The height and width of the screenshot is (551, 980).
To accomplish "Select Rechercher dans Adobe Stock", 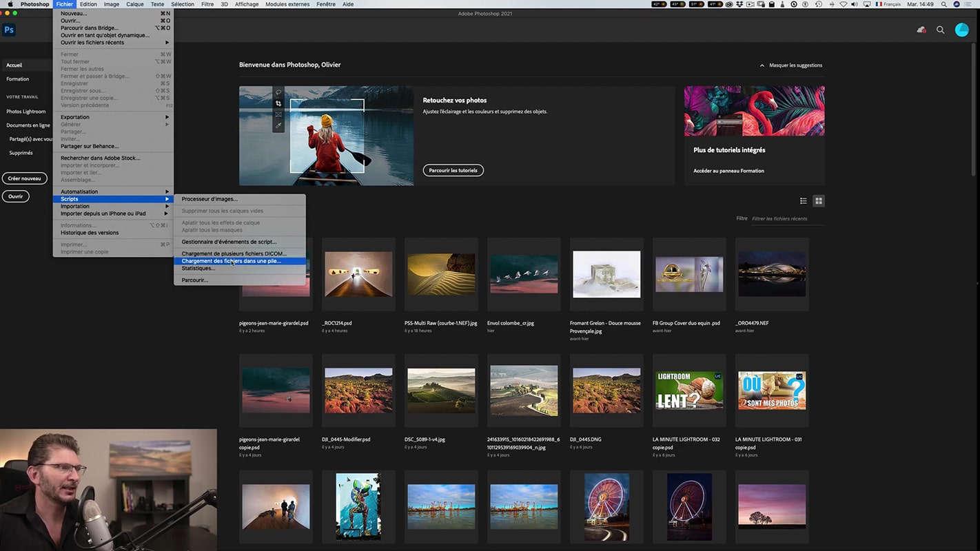I will (x=114, y=158).
